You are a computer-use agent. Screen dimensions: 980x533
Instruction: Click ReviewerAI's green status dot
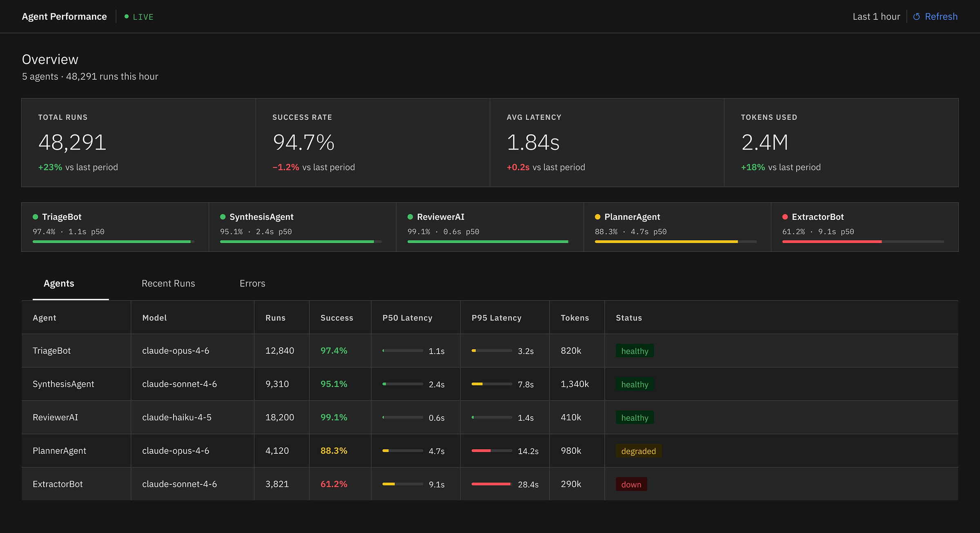(410, 217)
